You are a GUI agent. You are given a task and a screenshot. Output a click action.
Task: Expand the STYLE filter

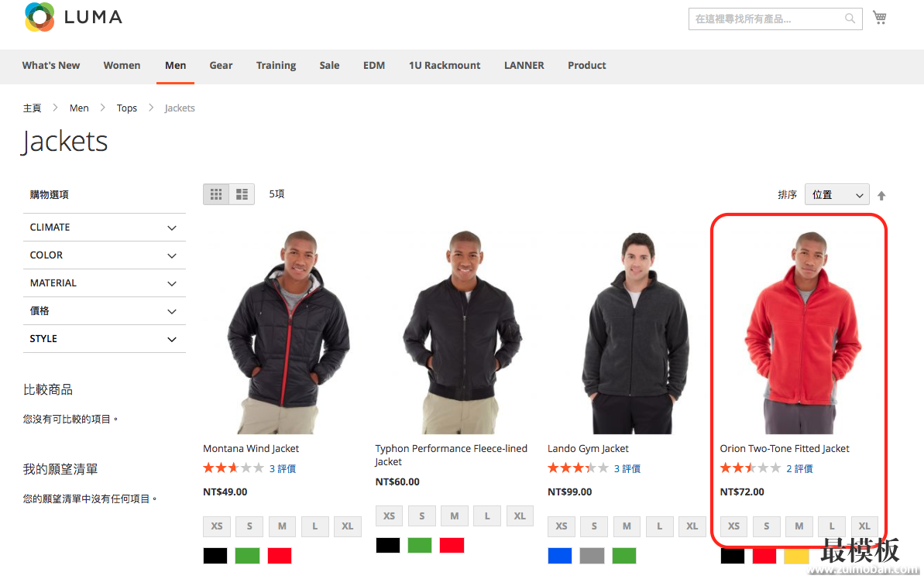pos(105,339)
